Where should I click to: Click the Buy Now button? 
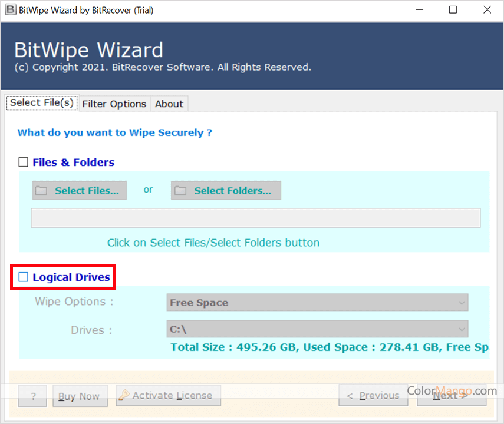pyautogui.click(x=80, y=396)
